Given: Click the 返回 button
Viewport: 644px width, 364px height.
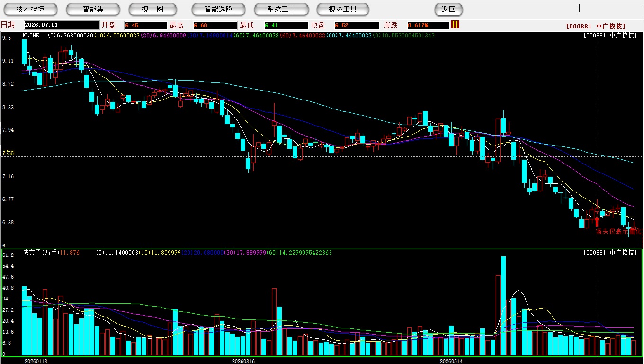Looking at the screenshot, I should click(x=448, y=9).
